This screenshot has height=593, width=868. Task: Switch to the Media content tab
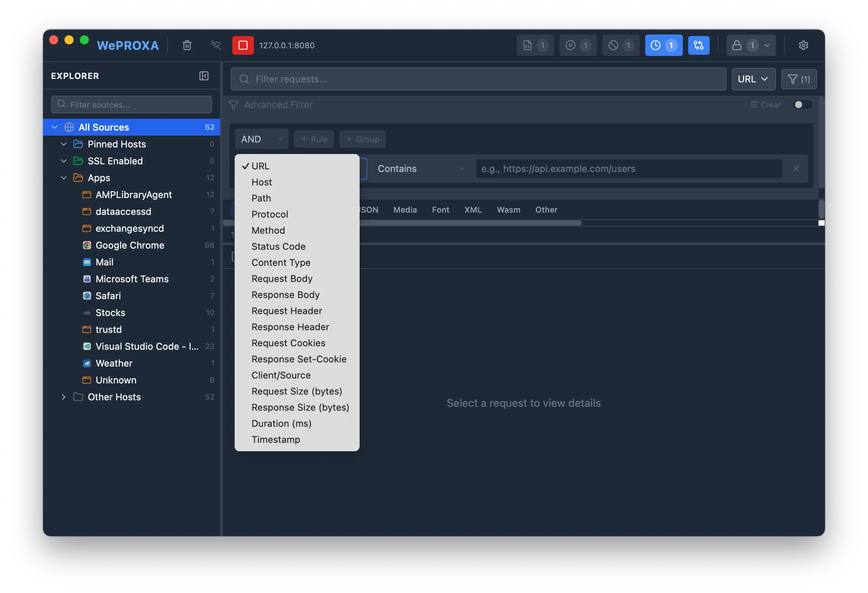point(405,210)
